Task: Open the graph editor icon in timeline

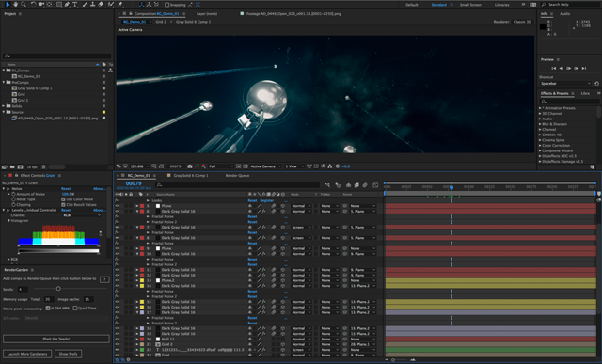Action: click(x=375, y=185)
